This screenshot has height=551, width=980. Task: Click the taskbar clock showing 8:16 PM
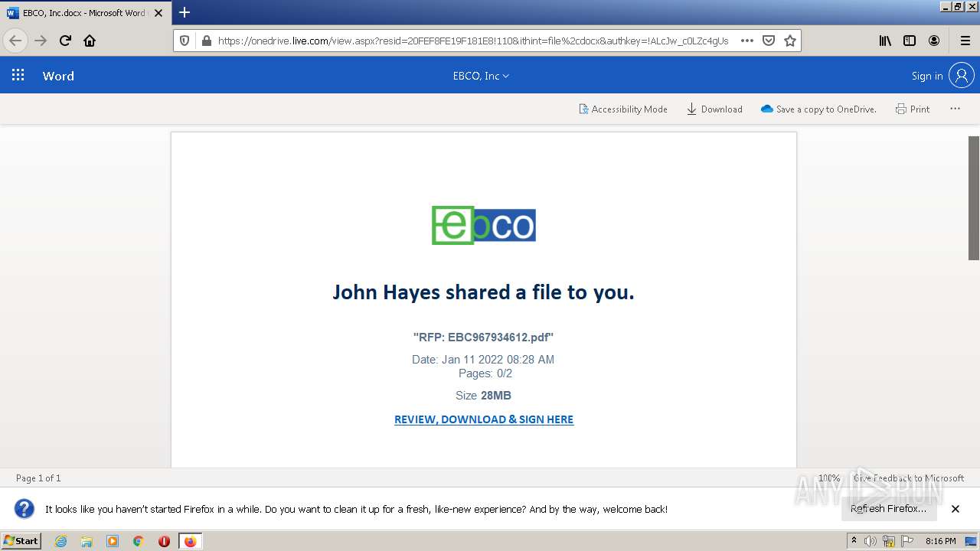pyautogui.click(x=940, y=541)
